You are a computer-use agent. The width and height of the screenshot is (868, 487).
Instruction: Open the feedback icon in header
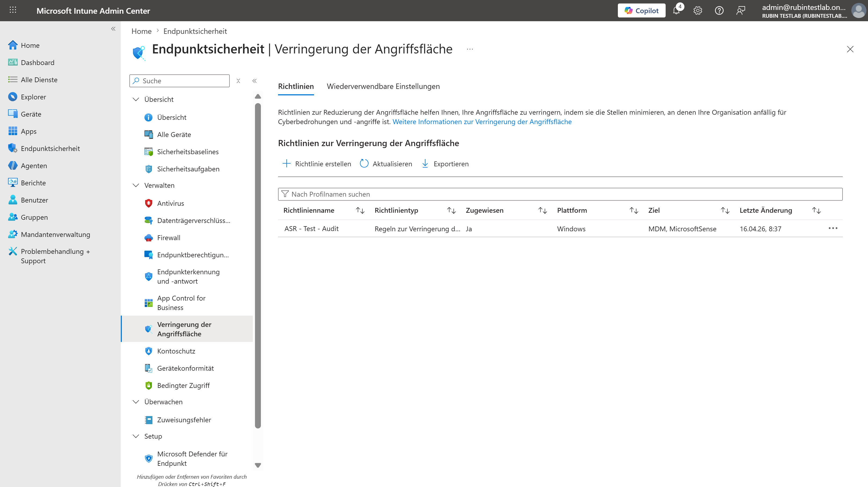[x=740, y=11]
